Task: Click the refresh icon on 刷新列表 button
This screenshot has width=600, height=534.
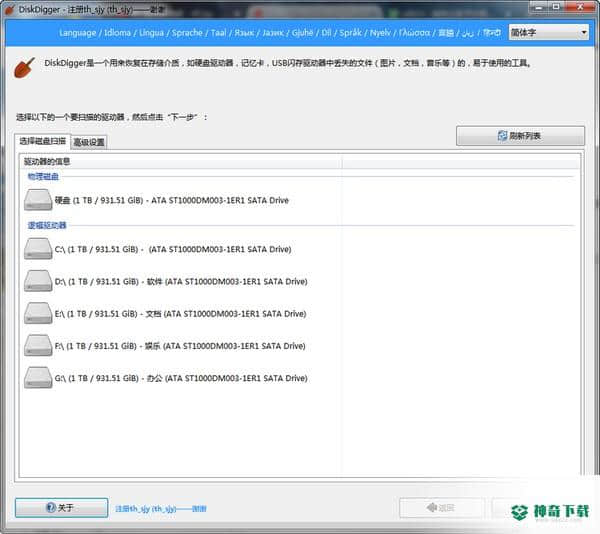Action: pyautogui.click(x=502, y=136)
